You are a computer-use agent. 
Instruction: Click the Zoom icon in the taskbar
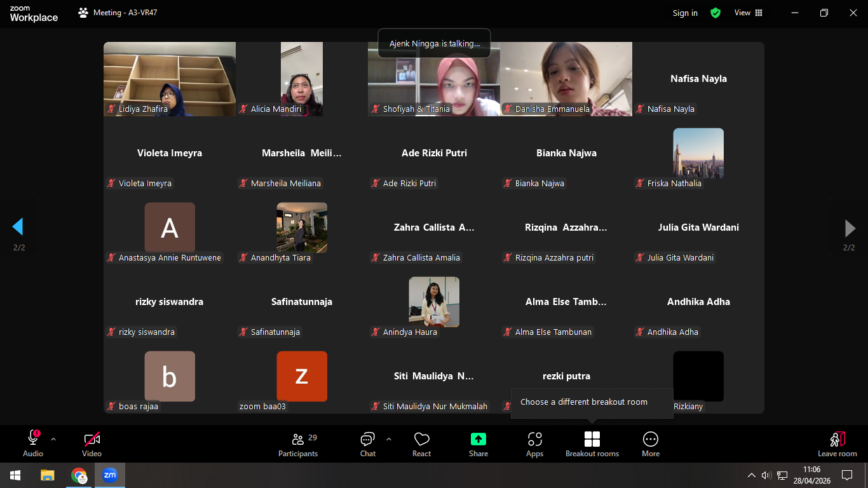point(110,475)
